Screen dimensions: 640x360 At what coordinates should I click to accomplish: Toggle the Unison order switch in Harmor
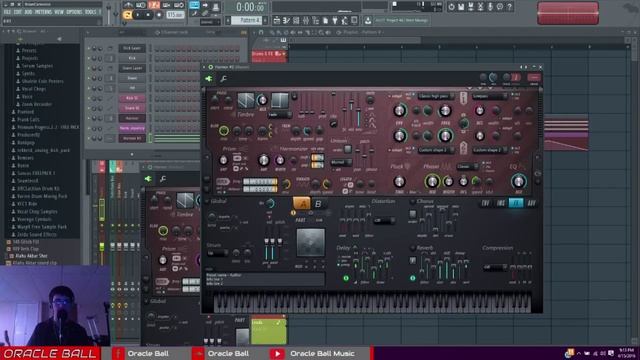click(x=348, y=149)
